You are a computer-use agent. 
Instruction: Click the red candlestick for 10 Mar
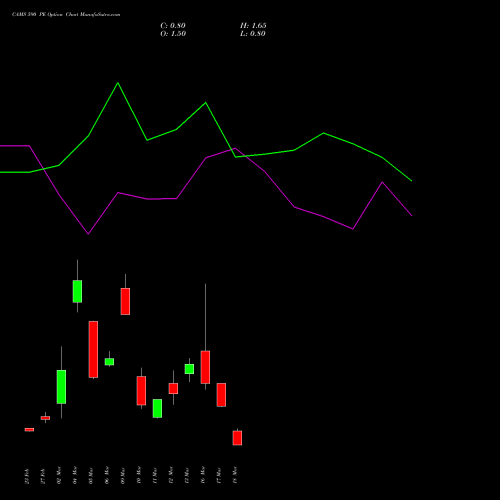[x=141, y=391]
